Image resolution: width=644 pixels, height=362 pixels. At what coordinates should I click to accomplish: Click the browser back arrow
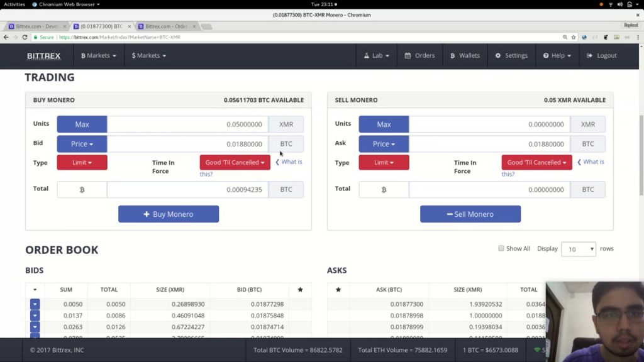click(x=6, y=37)
